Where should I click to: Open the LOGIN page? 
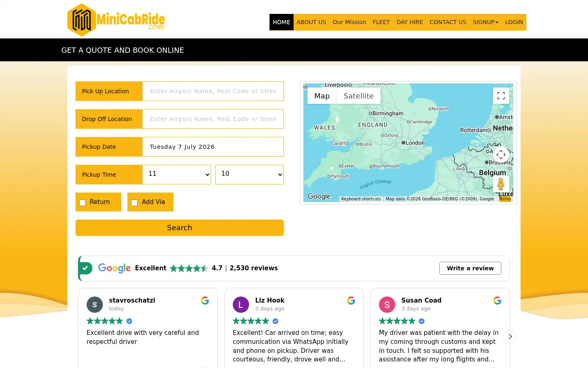[x=514, y=22]
